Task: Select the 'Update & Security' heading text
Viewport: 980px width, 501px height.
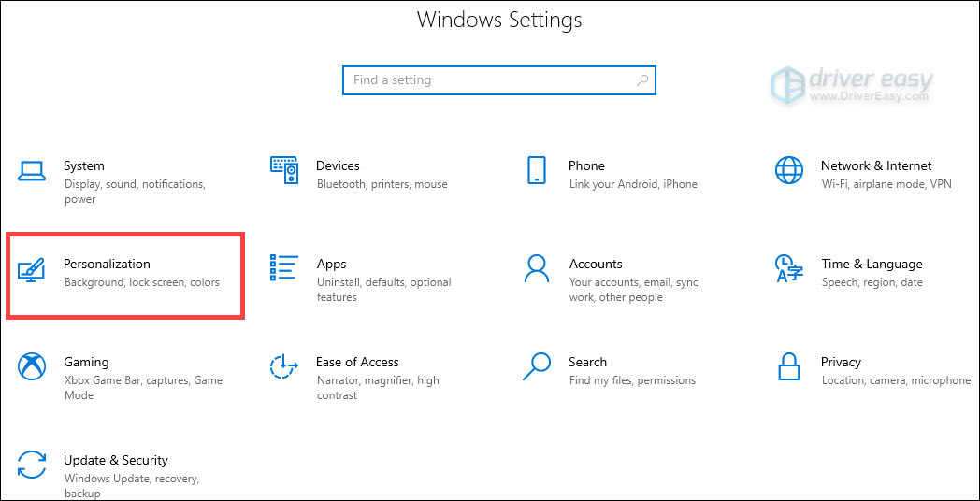Action: [x=115, y=460]
